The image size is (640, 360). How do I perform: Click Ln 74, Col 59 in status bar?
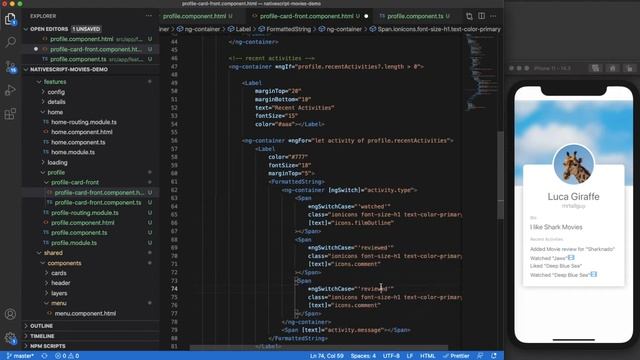pos(326,356)
